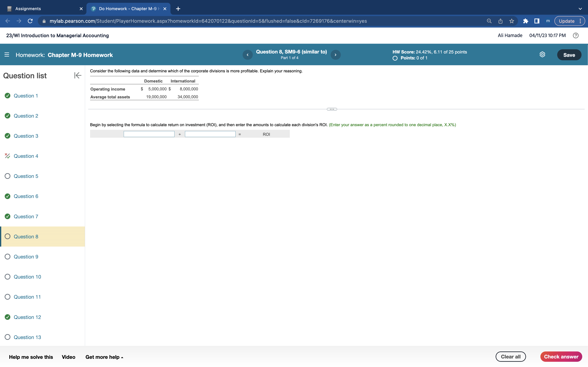The height and width of the screenshot is (367, 588).
Task: Go to the next question arrow
Action: point(335,55)
